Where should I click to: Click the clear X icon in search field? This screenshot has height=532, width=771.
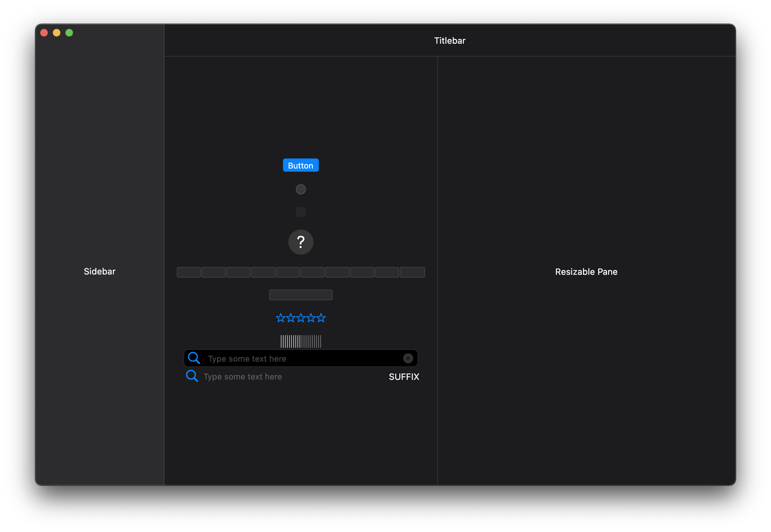408,358
